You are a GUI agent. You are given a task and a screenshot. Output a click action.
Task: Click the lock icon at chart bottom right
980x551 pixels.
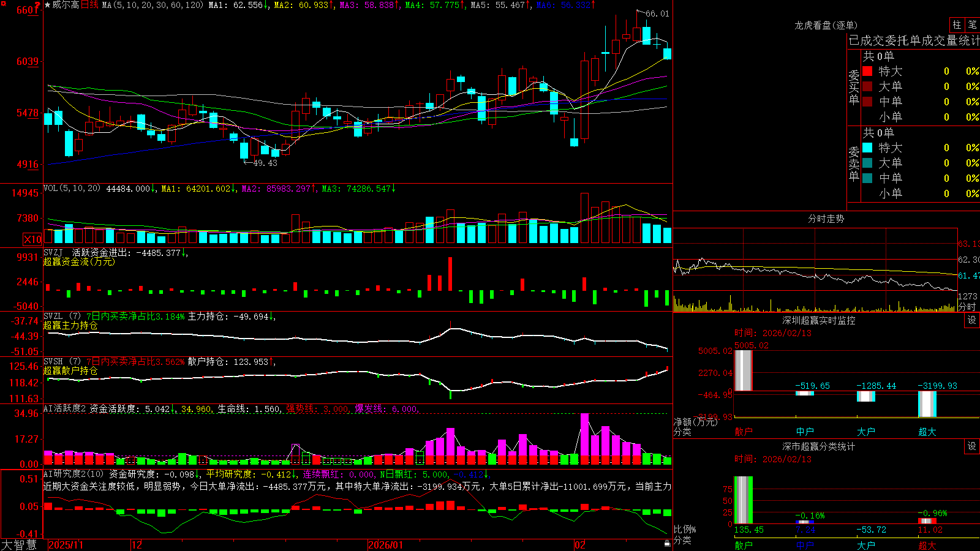(667, 543)
